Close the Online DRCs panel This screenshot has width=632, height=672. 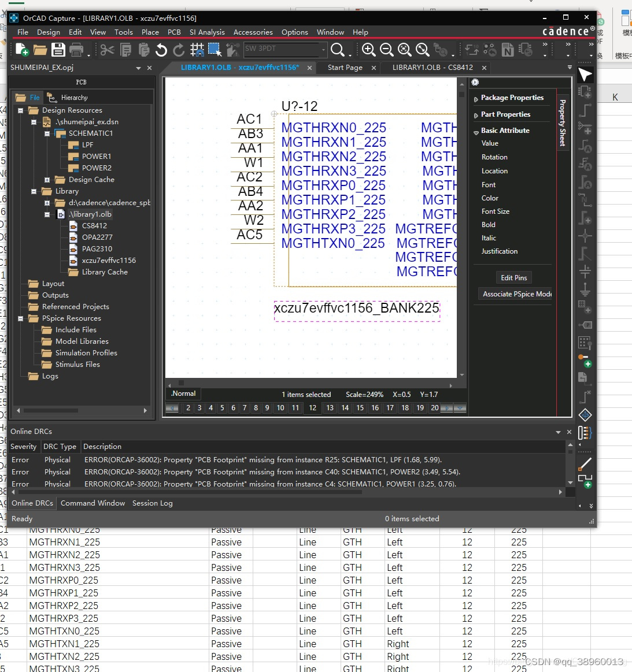pyautogui.click(x=569, y=432)
